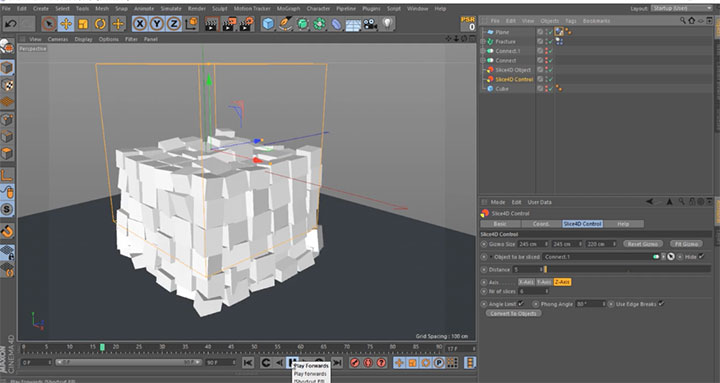Open the Mesh menu
This screenshot has height=383, width=720.
[102, 9]
